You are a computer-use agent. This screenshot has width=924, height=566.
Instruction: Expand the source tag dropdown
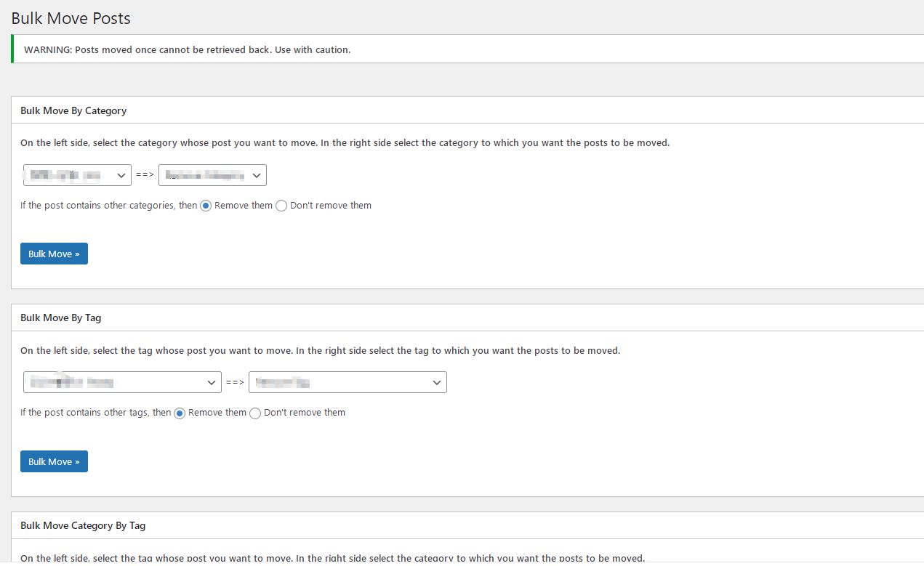[x=122, y=382]
